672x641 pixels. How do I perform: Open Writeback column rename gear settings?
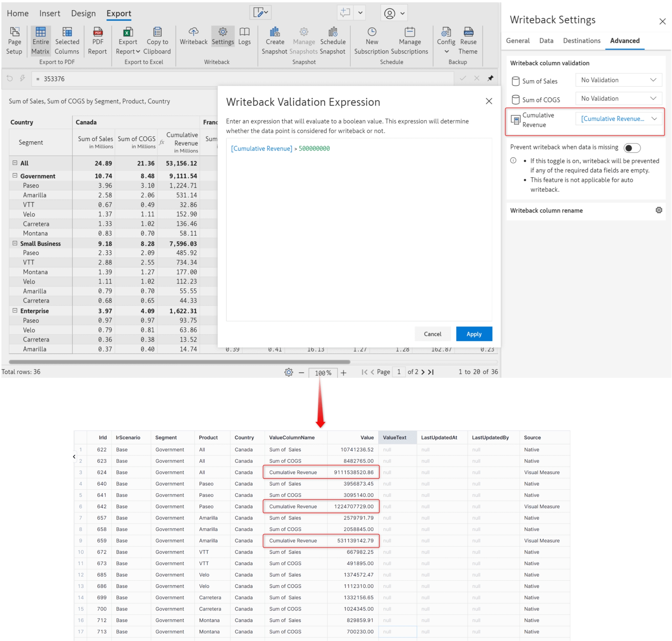coord(658,210)
